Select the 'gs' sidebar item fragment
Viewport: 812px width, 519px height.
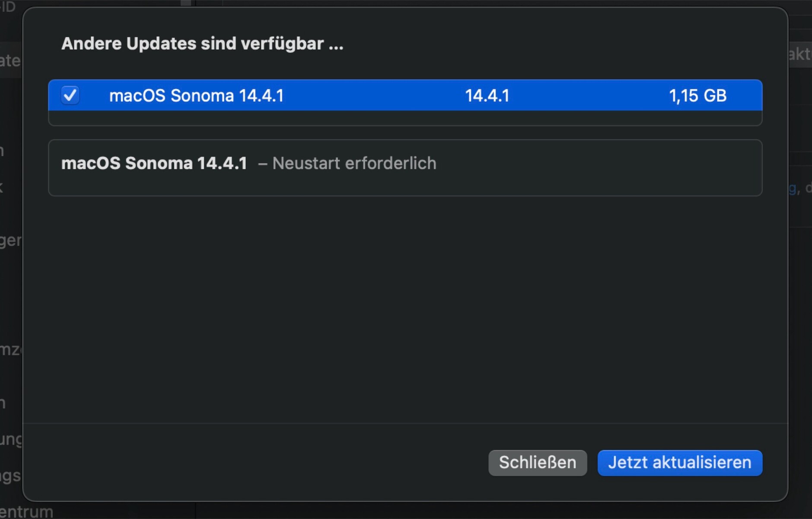pyautogui.click(x=10, y=476)
